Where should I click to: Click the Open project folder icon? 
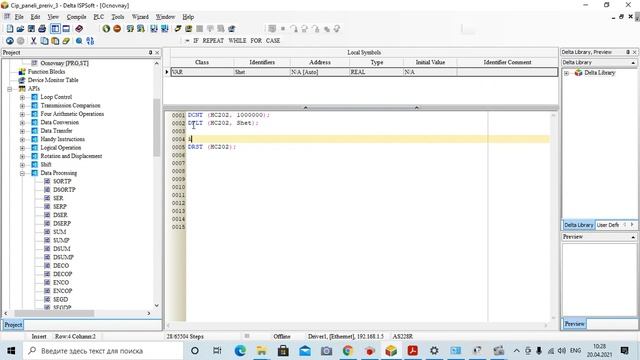[20, 29]
